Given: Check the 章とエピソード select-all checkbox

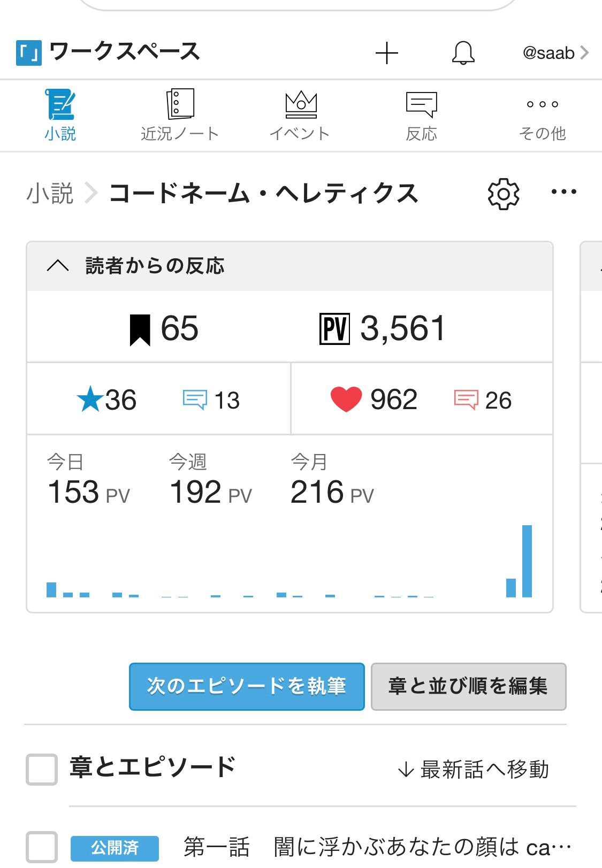Looking at the screenshot, I should coord(42,769).
